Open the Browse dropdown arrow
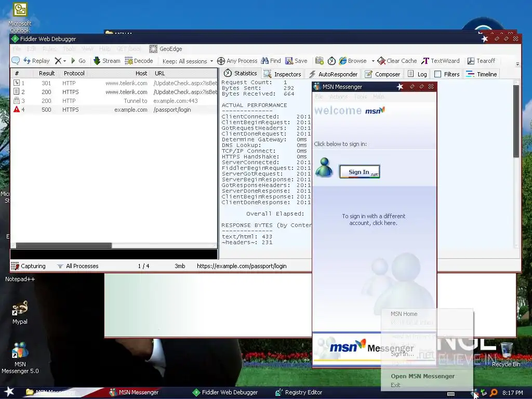 (373, 61)
